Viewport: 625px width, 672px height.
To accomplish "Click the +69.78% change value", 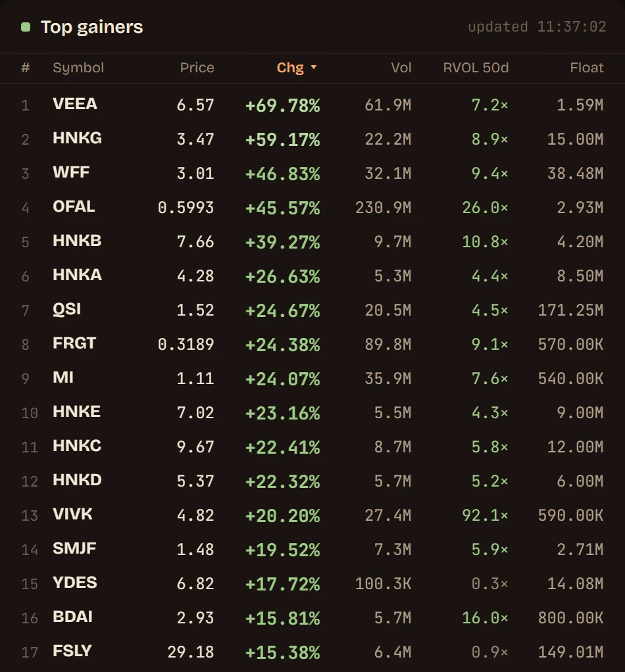I will [282, 105].
